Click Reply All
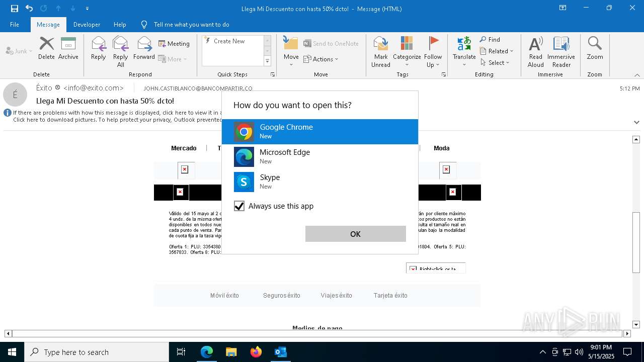The height and width of the screenshot is (362, 644). click(x=121, y=51)
